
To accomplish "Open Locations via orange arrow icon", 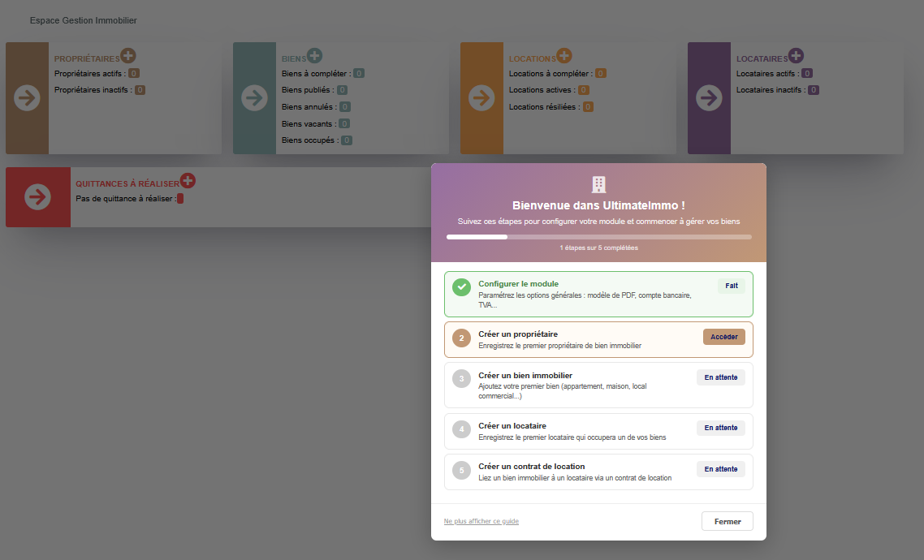I will (482, 97).
